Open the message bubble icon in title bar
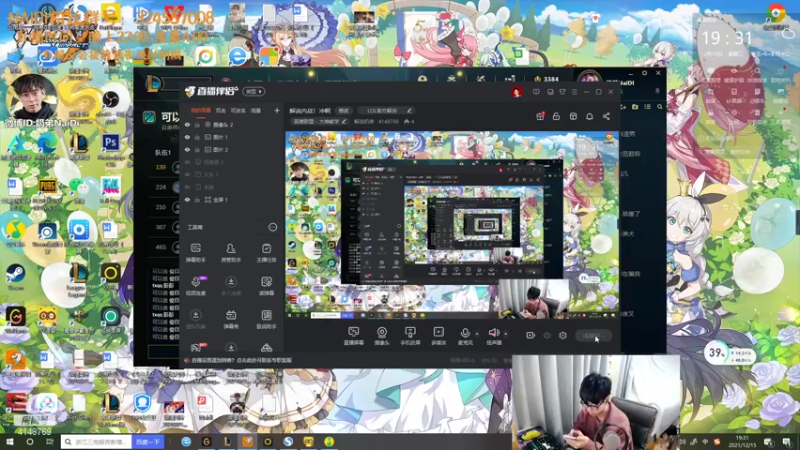Image resolution: width=800 pixels, height=450 pixels. tap(536, 92)
